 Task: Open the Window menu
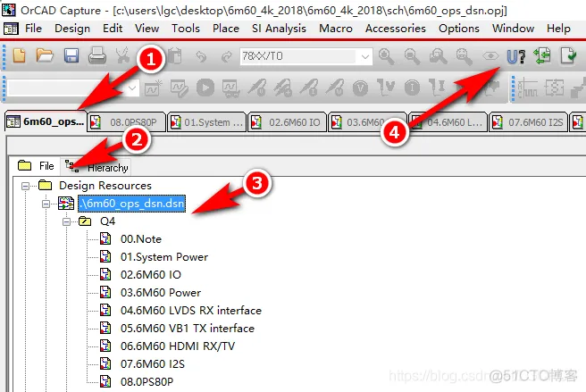pos(513,29)
